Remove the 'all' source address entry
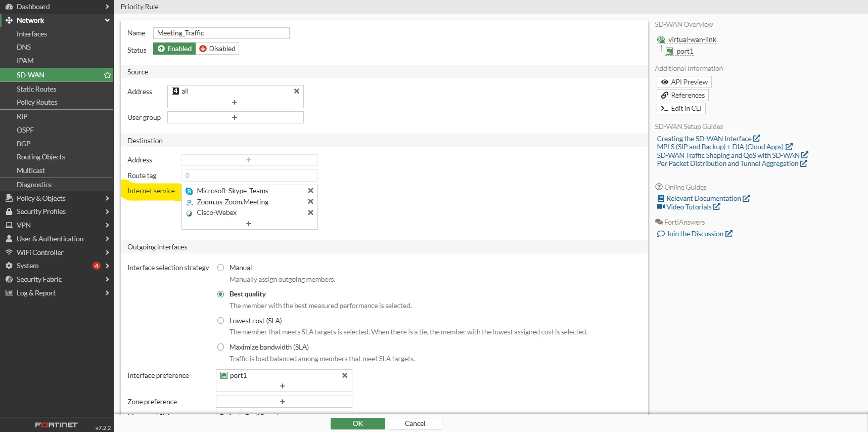The width and height of the screenshot is (868, 432). [x=297, y=91]
